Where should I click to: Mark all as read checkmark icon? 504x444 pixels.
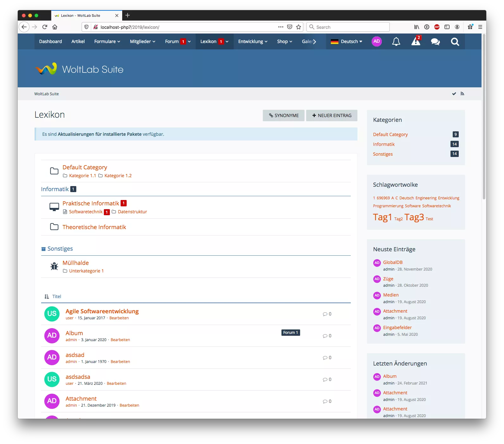(454, 94)
